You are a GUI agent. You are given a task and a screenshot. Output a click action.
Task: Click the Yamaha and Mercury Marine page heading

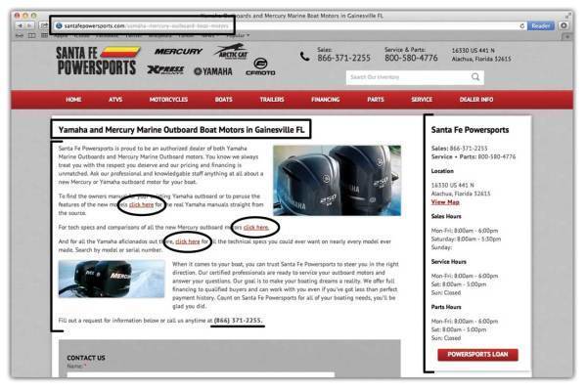pos(181,130)
